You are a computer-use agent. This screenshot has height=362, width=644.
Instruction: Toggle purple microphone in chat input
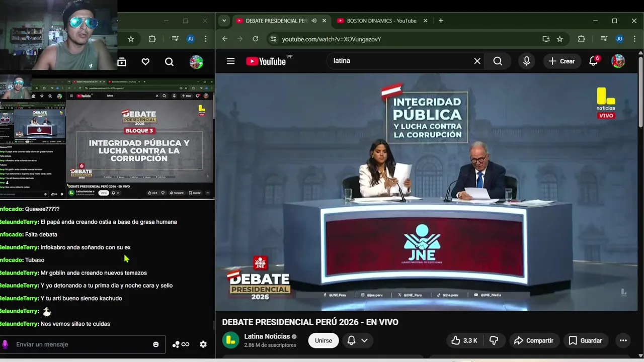[5, 344]
